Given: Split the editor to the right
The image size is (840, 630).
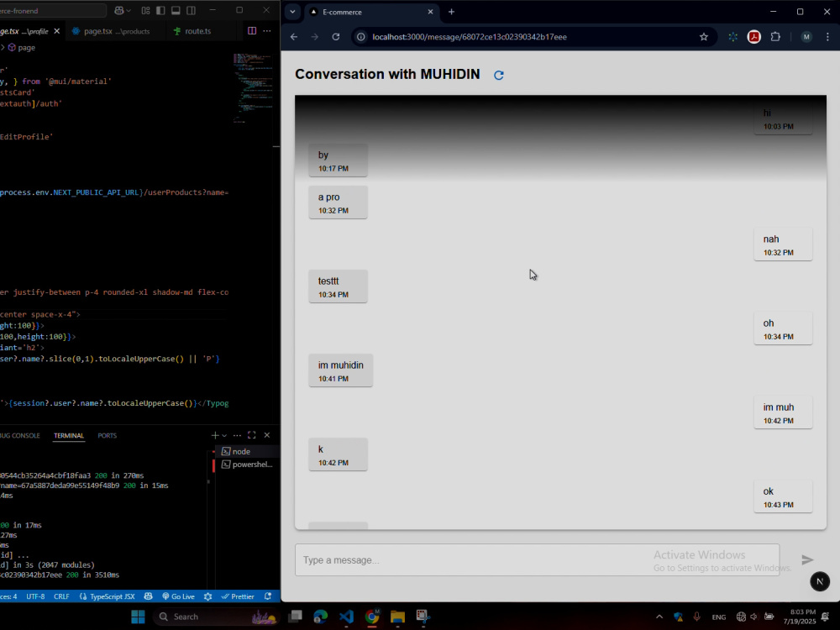Looking at the screenshot, I should [252, 31].
